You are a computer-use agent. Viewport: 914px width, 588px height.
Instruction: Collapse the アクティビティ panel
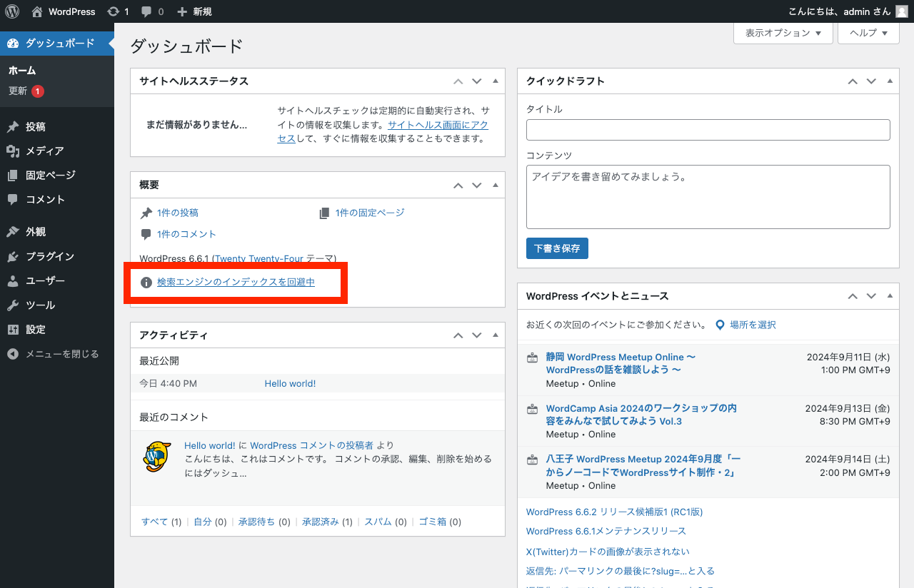tap(496, 335)
